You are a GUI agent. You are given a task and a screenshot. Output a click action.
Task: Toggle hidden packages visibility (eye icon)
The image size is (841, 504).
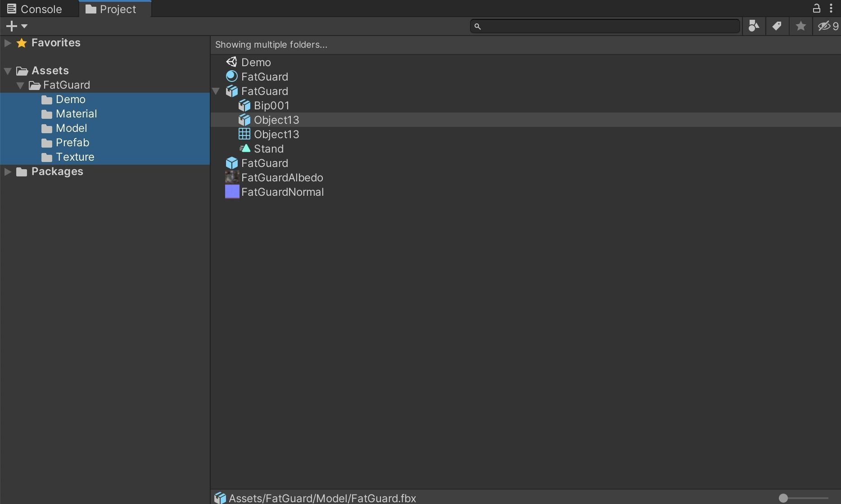coord(827,26)
